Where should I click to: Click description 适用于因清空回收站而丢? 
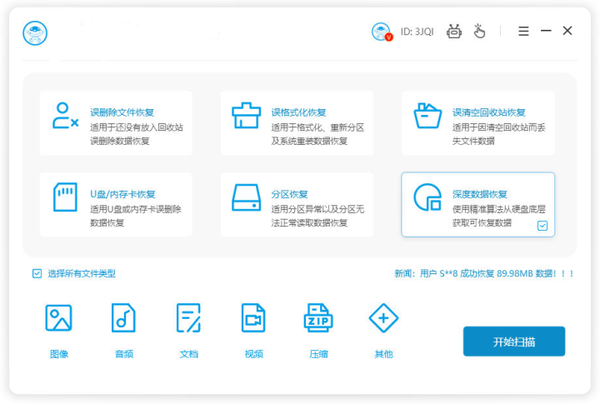pos(499,127)
